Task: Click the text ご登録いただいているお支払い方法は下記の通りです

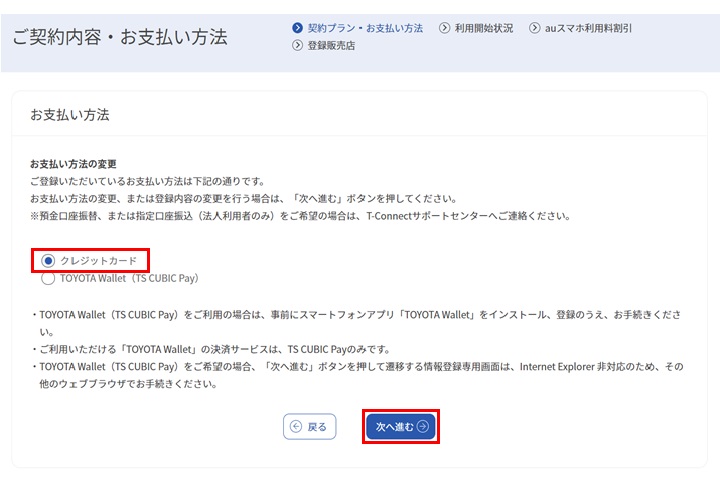Action: (148, 181)
